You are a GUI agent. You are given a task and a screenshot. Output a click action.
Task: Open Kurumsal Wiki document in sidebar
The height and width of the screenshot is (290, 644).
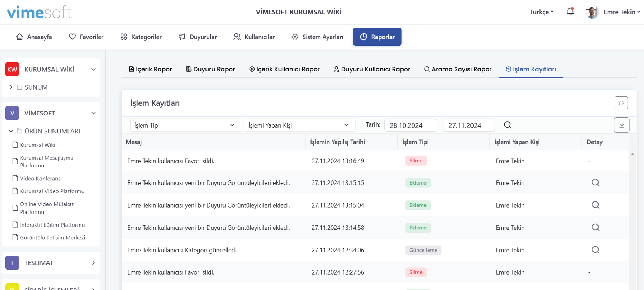point(34,145)
